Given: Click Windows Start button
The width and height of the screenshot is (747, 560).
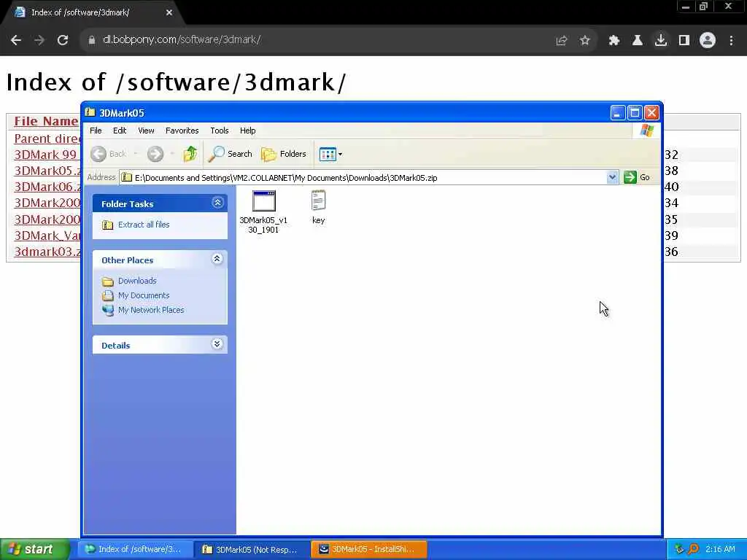Looking at the screenshot, I should coord(35,550).
